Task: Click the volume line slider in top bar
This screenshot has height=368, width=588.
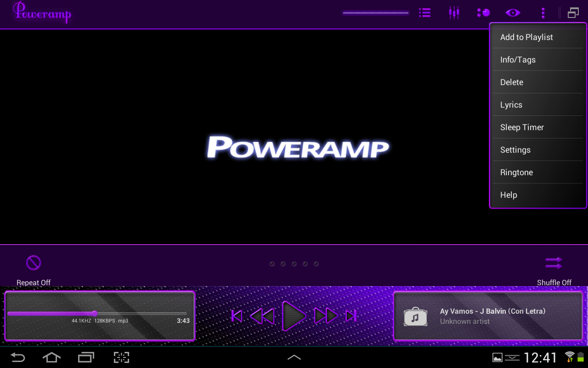Action: pyautogui.click(x=376, y=13)
